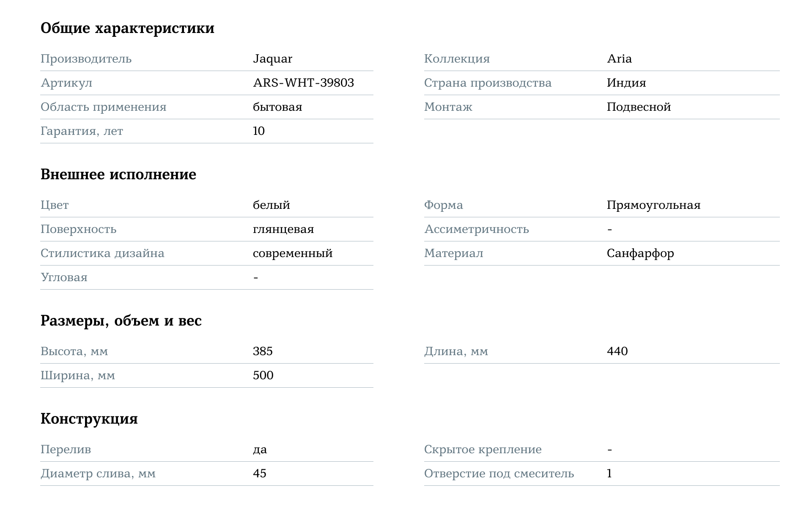Screen dimensions: 812x523
Task: Click the color value "белый"
Action: (x=271, y=205)
